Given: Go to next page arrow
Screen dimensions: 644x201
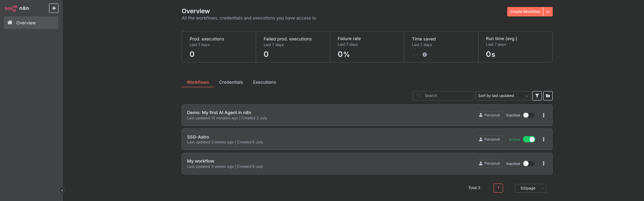Looking at the screenshot, I should tap(508, 188).
